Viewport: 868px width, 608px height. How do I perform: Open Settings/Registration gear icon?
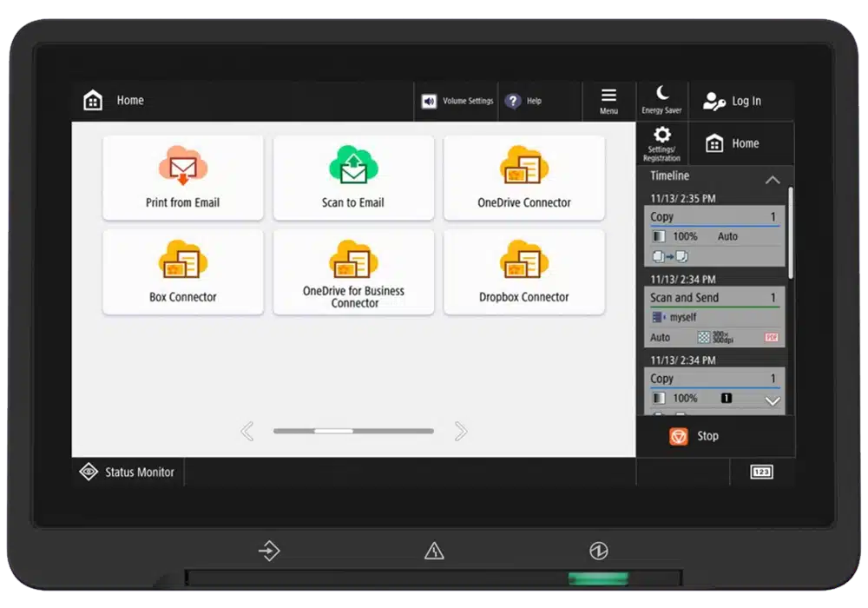[x=662, y=144]
